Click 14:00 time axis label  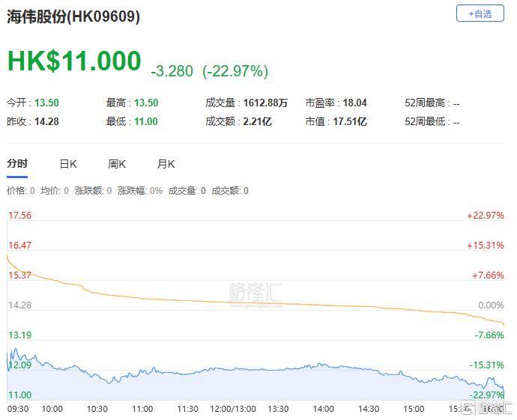tap(323, 409)
